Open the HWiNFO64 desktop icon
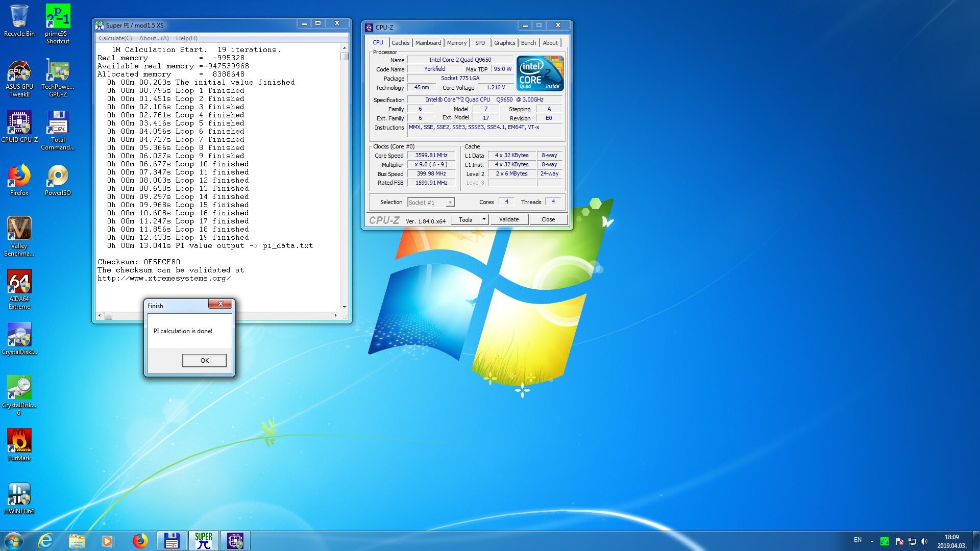The width and height of the screenshot is (980, 551). click(19, 497)
